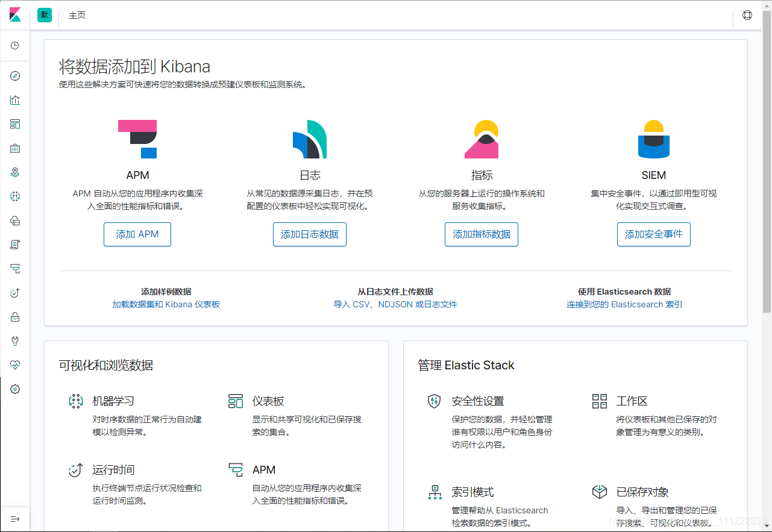Click the 从日志文件上传数据 label
This screenshot has width=772, height=532.
[x=395, y=292]
